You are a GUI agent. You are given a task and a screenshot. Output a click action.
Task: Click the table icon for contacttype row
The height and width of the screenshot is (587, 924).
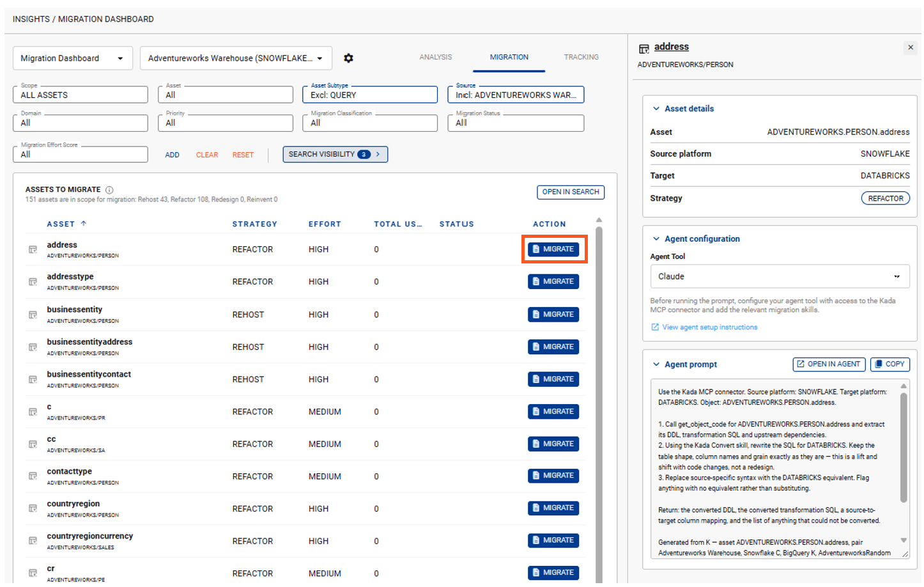click(x=33, y=476)
